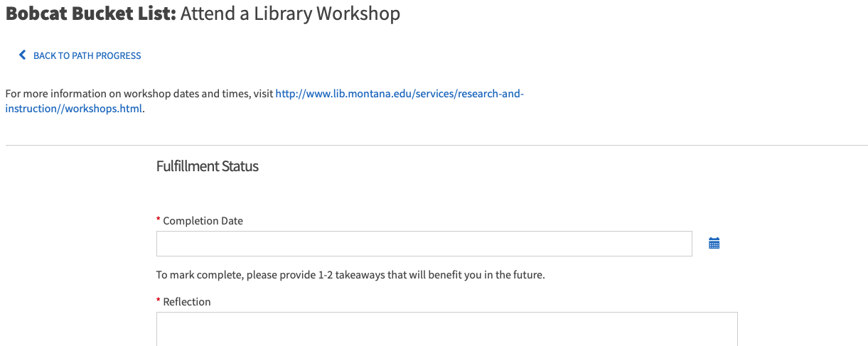Click the Attend a Library Workshop heading text

[290, 13]
